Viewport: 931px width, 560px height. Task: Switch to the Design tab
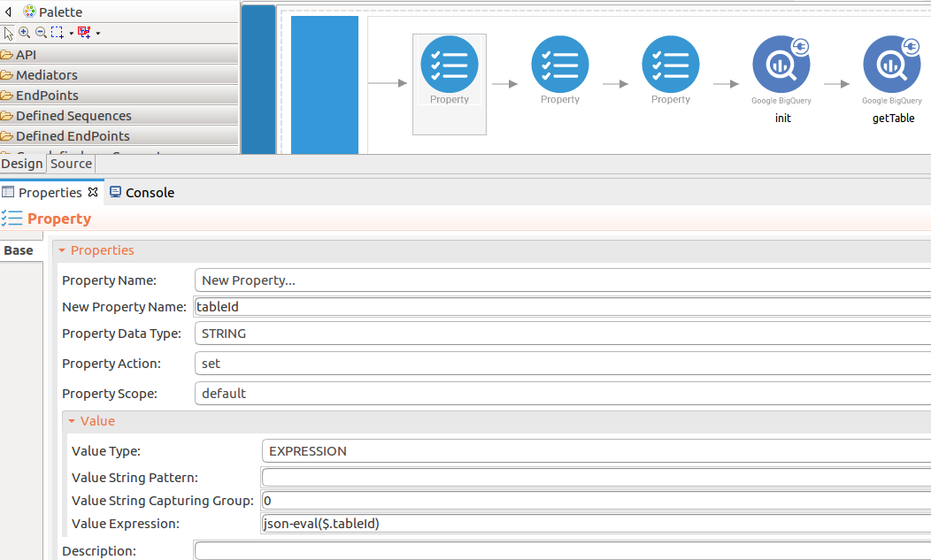click(x=22, y=164)
